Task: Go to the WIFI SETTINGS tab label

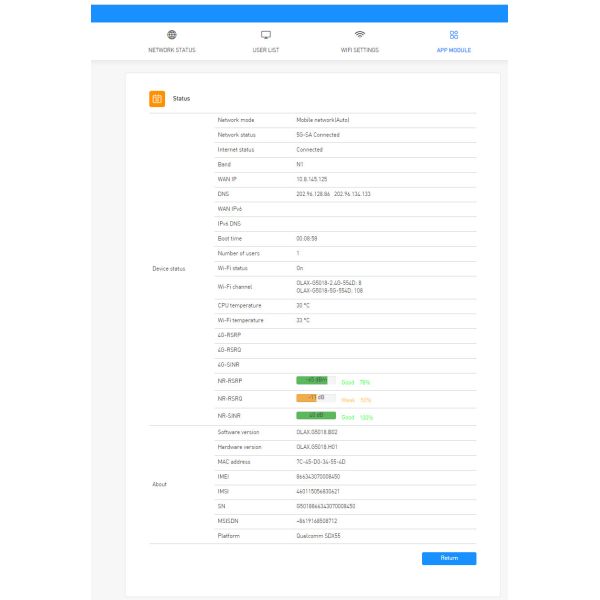Action: click(x=360, y=50)
